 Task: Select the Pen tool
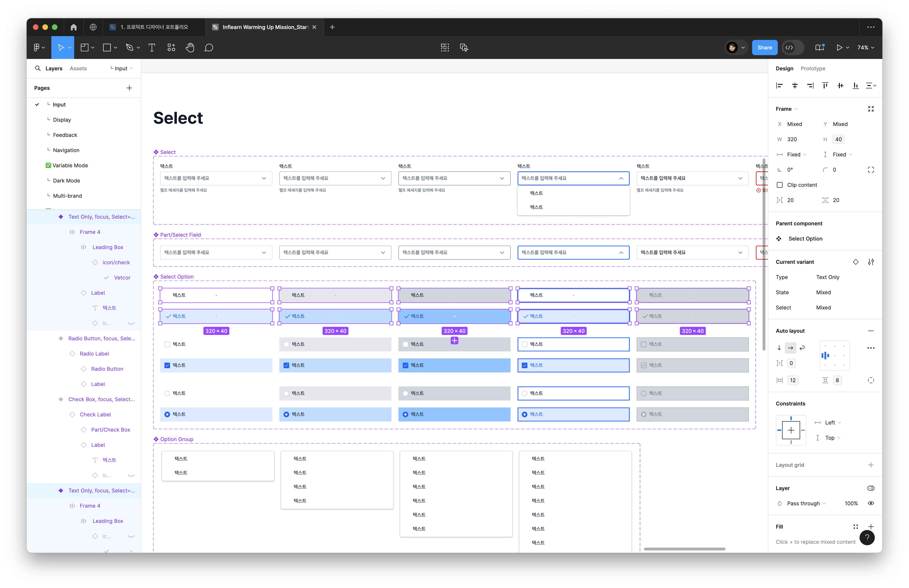tap(129, 47)
